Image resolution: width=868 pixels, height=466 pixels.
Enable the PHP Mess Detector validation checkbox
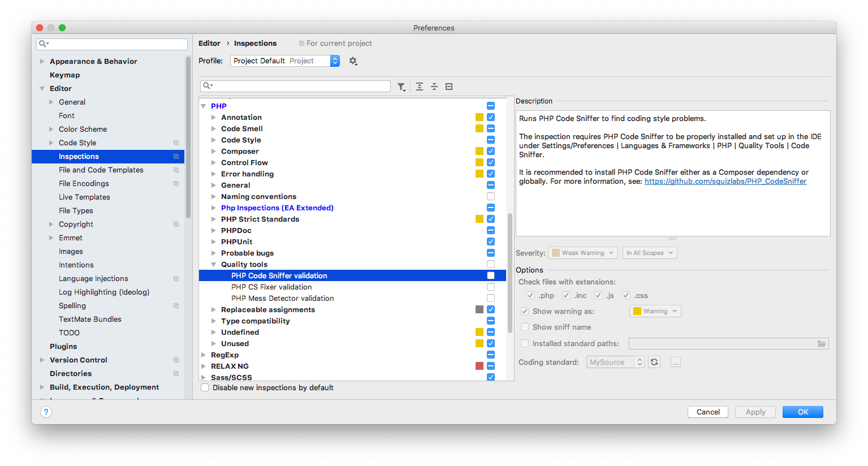pos(491,298)
